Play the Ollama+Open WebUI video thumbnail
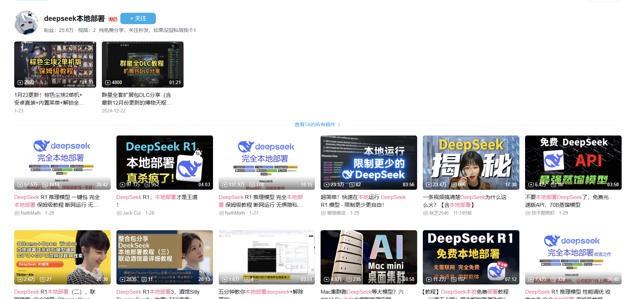The image size is (644, 299). (62, 257)
